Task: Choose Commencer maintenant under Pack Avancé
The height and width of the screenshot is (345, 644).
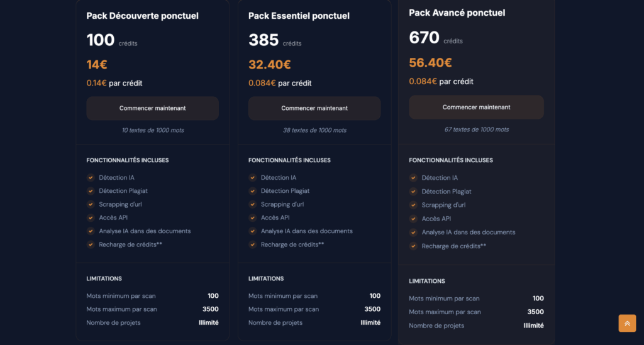Action: coord(476,107)
